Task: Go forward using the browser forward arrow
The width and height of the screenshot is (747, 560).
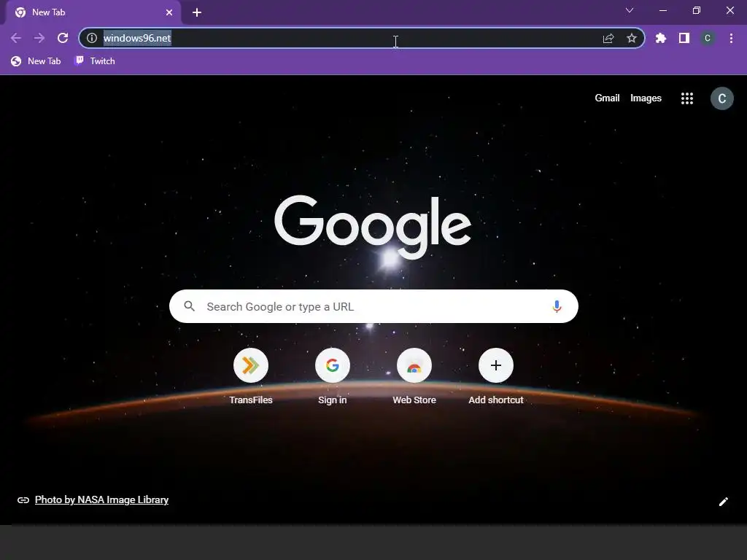Action: click(39, 38)
